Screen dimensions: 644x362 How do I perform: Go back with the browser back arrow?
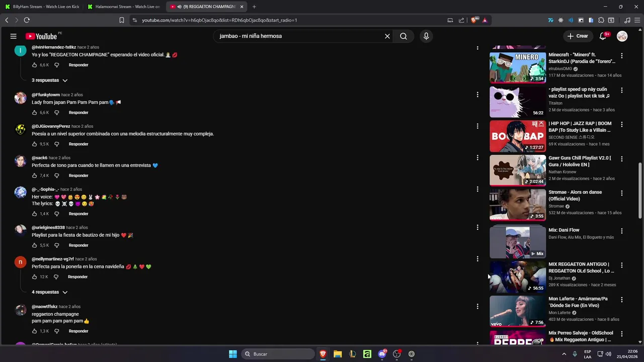[x=7, y=20]
